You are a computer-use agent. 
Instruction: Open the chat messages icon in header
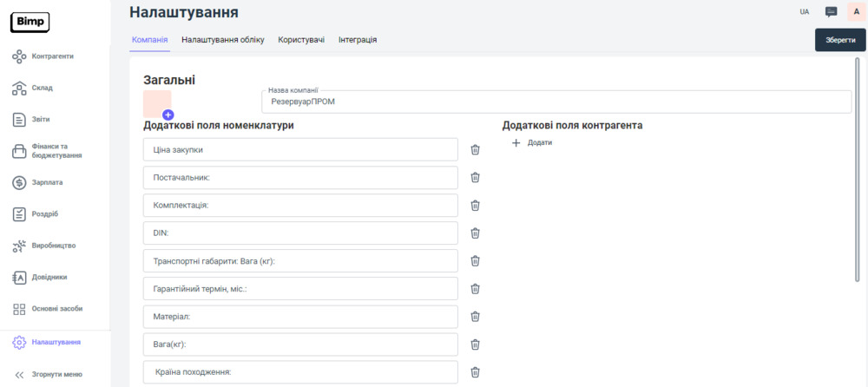[x=831, y=12]
